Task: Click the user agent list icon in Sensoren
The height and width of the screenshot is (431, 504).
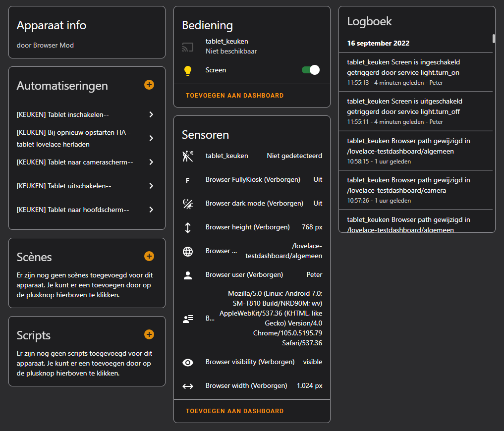Action: tap(188, 318)
